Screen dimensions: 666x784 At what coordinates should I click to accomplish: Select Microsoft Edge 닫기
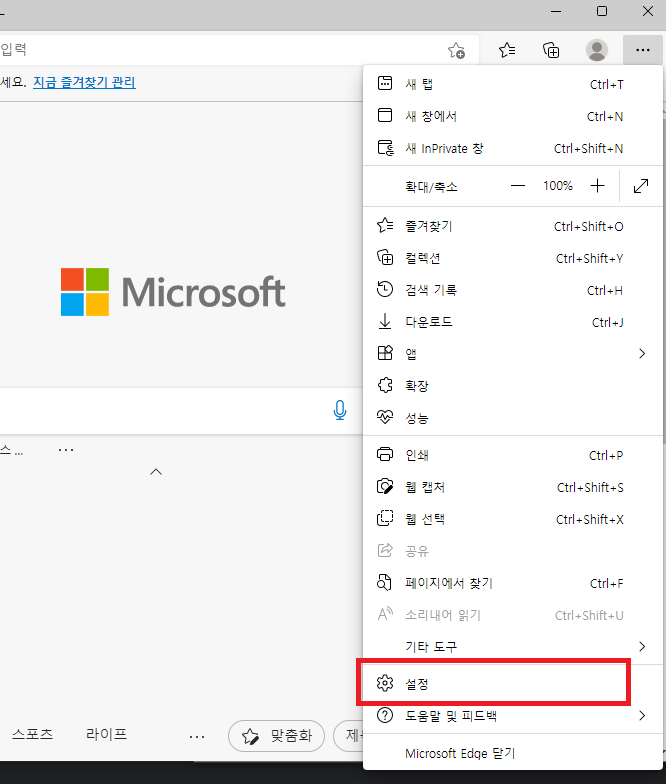(512, 753)
